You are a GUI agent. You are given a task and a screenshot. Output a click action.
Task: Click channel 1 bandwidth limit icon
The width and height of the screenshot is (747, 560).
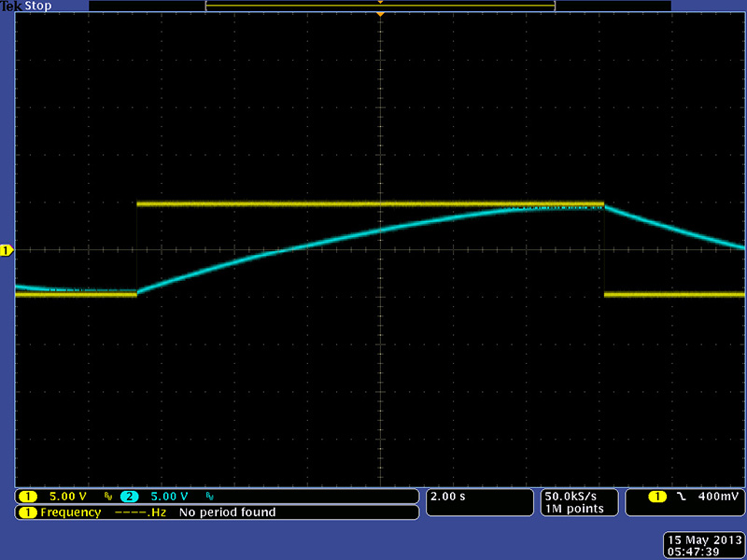click(108, 497)
